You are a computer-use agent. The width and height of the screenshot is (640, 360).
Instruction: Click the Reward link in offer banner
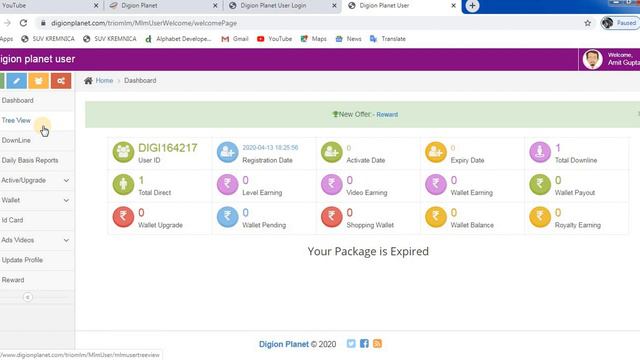point(387,115)
